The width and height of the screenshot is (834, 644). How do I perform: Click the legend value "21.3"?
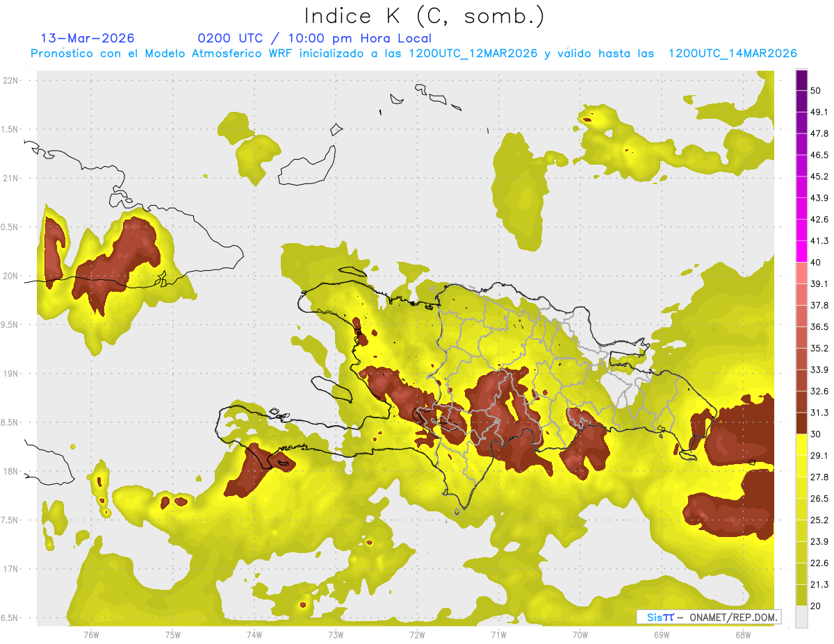[819, 585]
